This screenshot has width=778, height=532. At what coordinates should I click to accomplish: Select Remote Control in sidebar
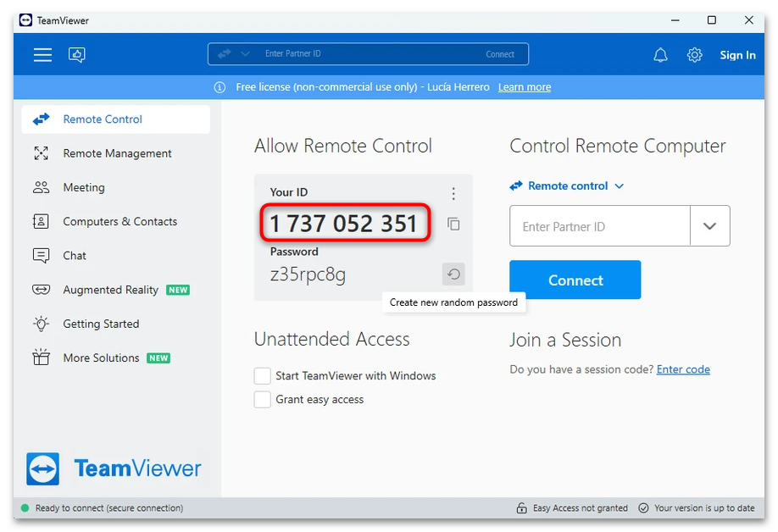coord(115,119)
